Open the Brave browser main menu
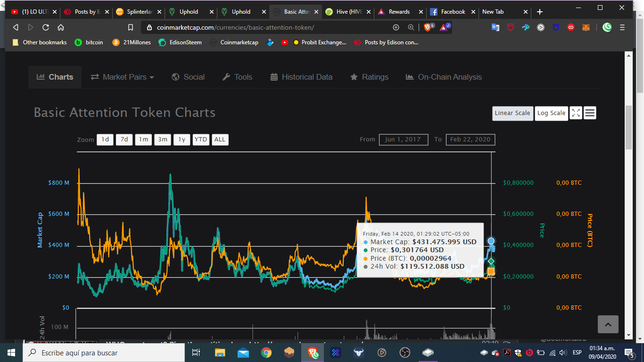This screenshot has width=644, height=362. tap(622, 27)
